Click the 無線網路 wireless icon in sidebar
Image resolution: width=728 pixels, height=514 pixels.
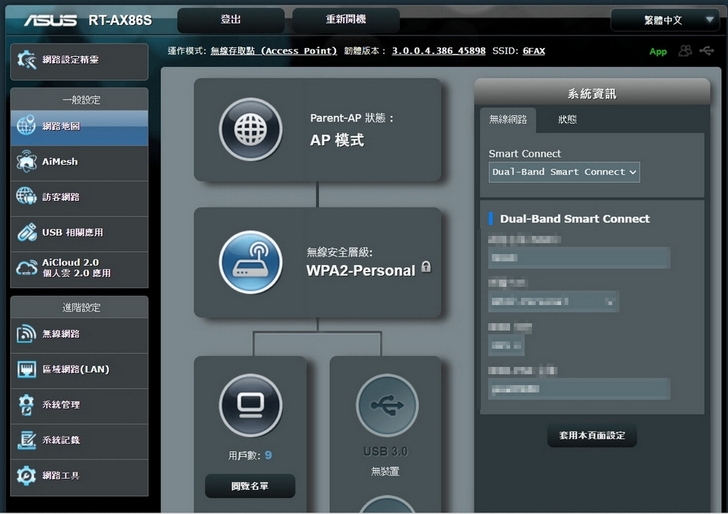click(x=26, y=333)
